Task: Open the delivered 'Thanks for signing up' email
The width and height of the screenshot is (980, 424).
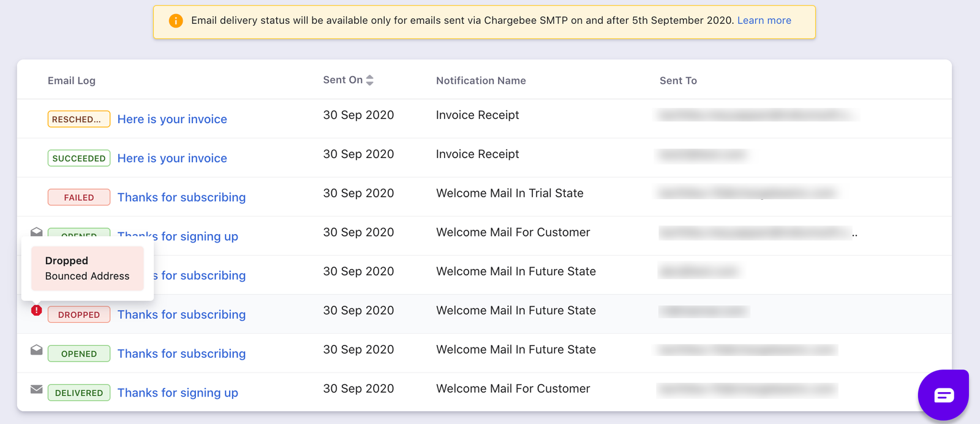Action: 178,393
